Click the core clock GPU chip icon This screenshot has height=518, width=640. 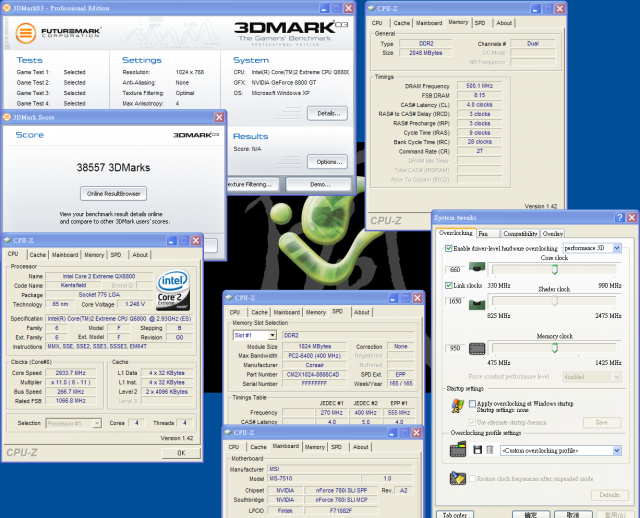477,268
